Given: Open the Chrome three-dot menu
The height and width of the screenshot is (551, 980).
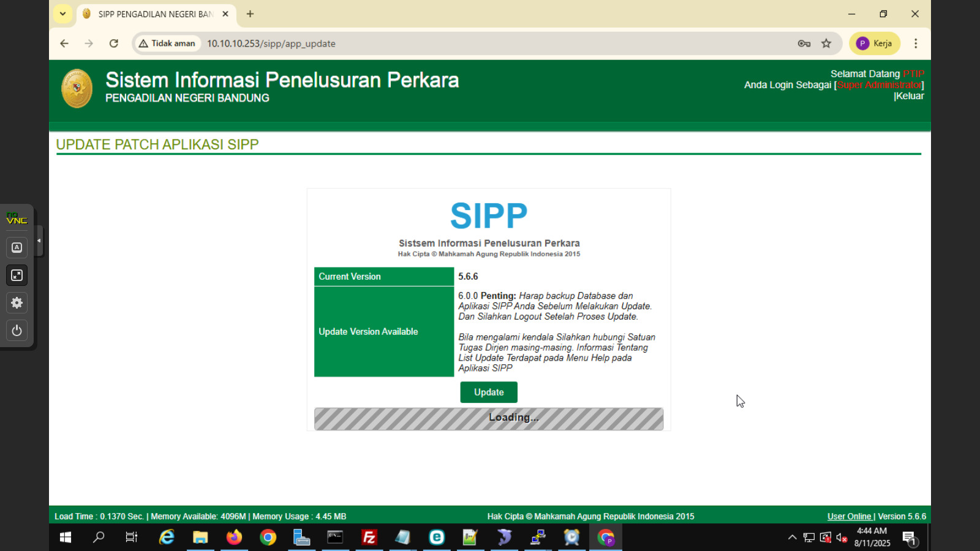Looking at the screenshot, I should tap(916, 43).
